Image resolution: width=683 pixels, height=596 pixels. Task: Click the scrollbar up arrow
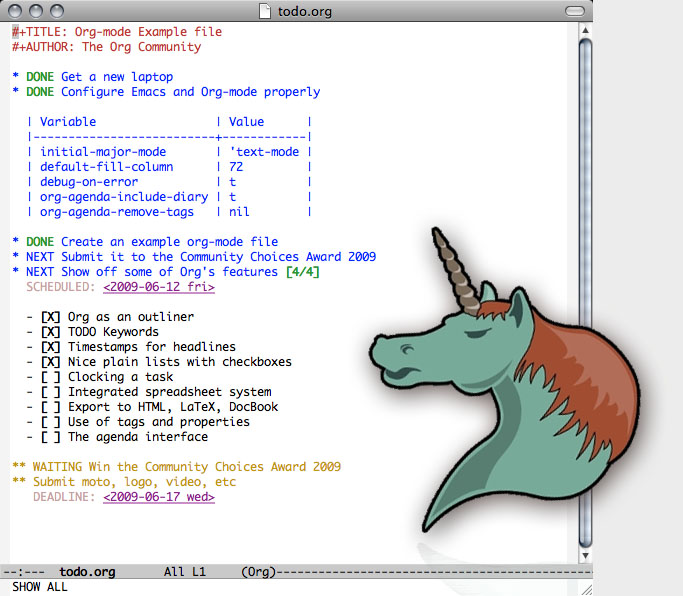pyautogui.click(x=585, y=30)
